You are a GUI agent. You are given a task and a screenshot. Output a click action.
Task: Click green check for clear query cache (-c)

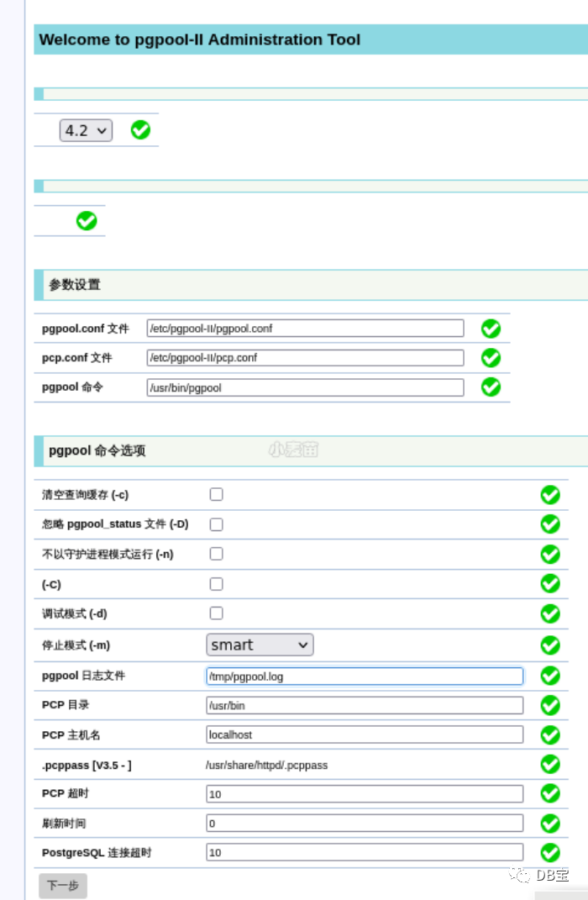[x=550, y=495]
